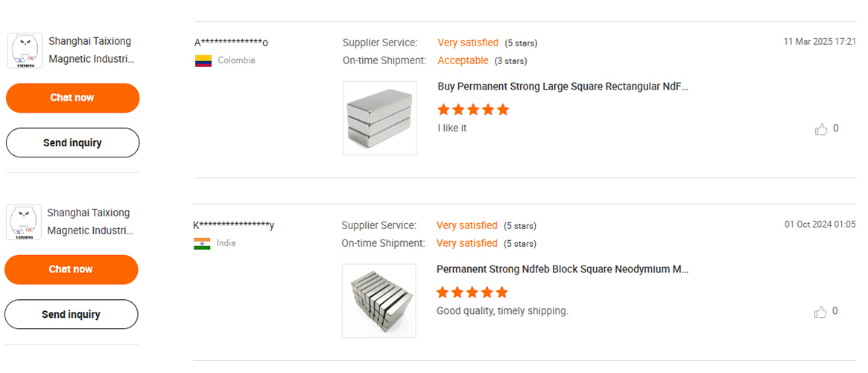The width and height of the screenshot is (868, 373).
Task: Click the thumbs-up icon on Colombia review
Action: (821, 130)
